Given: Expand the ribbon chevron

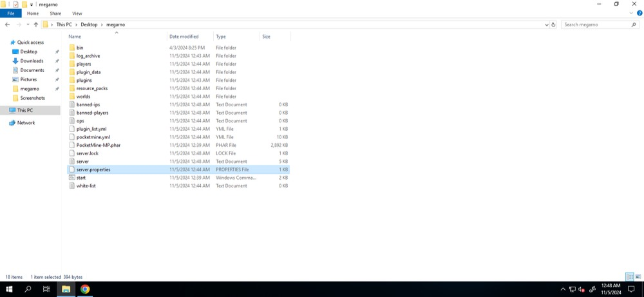Looking at the screenshot, I should 632,13.
